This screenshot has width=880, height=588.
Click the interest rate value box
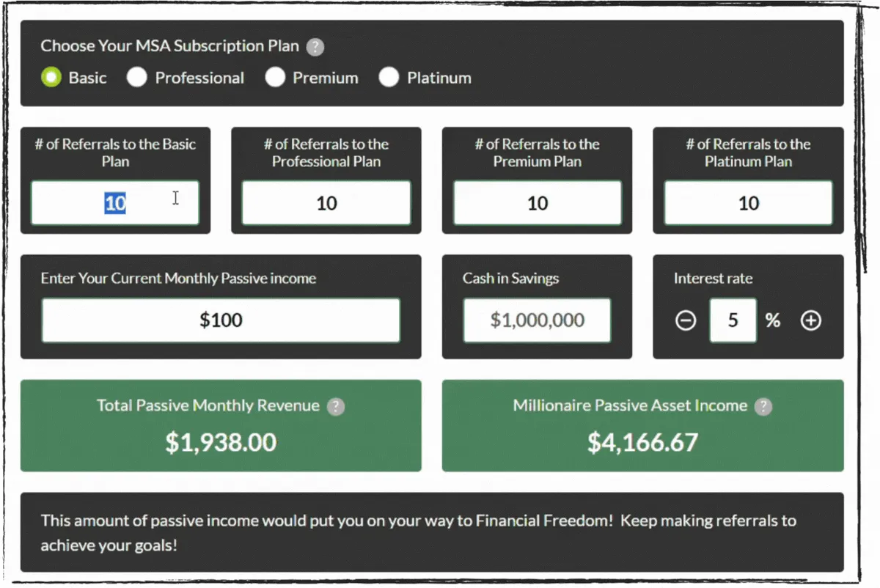point(733,320)
